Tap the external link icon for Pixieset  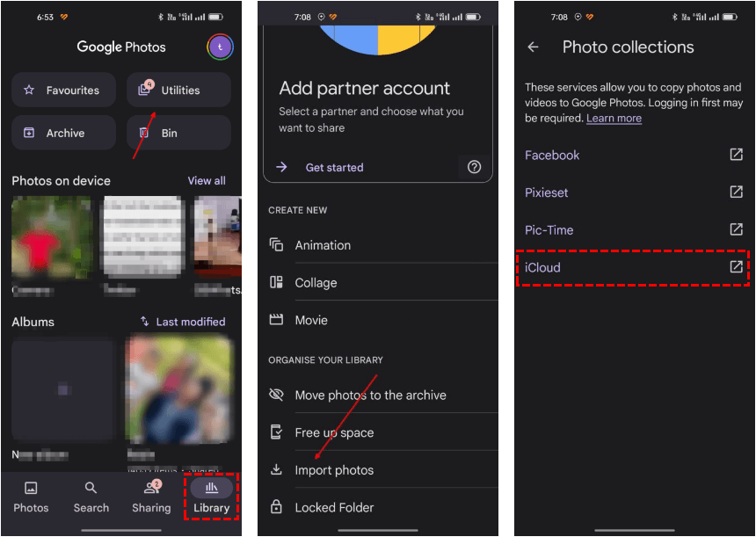click(x=737, y=192)
